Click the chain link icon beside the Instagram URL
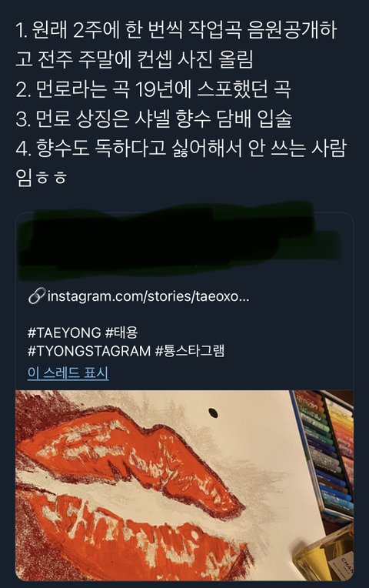 37,296
